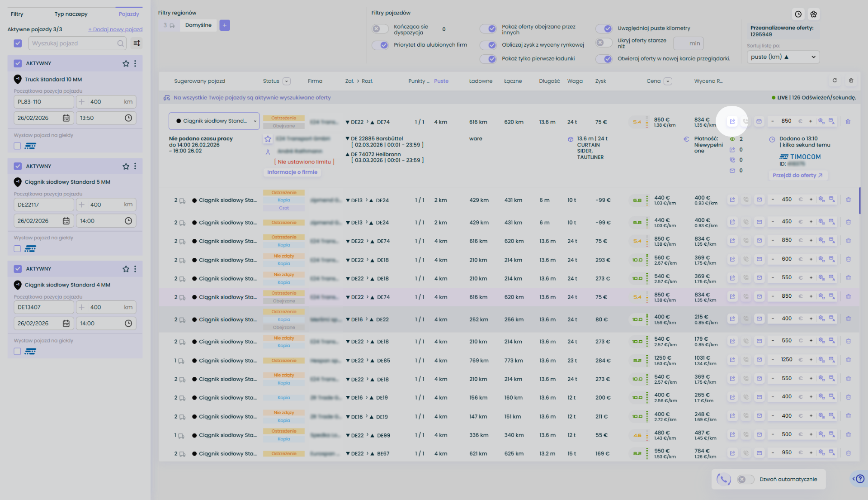Expand the Status column filter dropdown

(287, 81)
